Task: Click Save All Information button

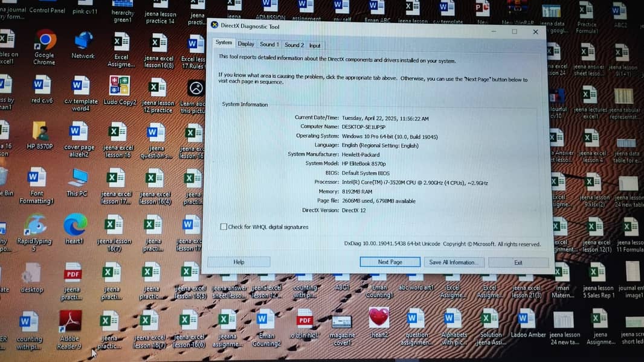Action: (454, 262)
